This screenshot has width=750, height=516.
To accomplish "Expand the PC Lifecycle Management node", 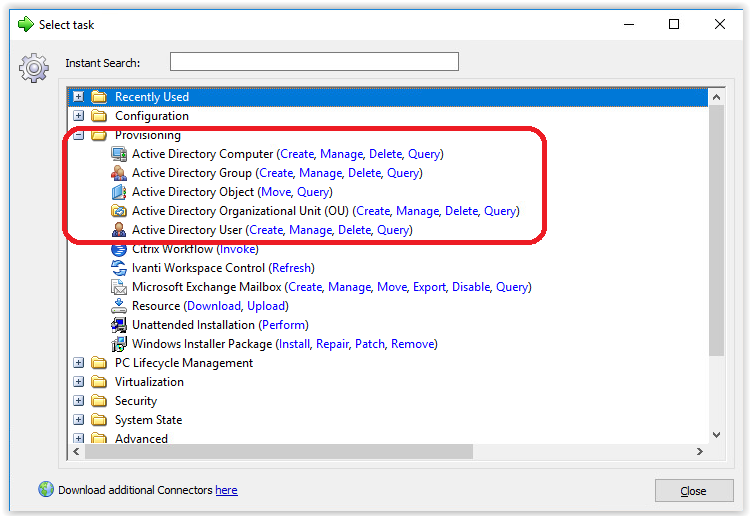I will point(78,363).
